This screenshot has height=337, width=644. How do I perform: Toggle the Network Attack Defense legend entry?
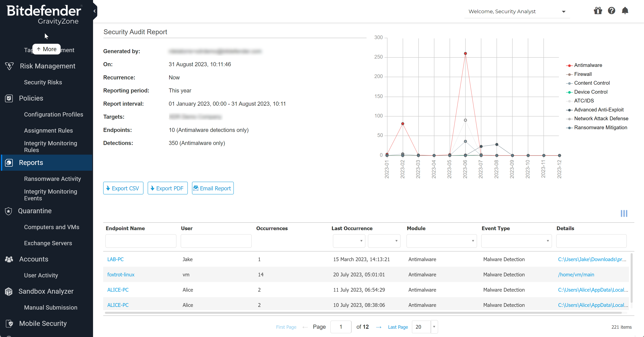[x=597, y=119]
